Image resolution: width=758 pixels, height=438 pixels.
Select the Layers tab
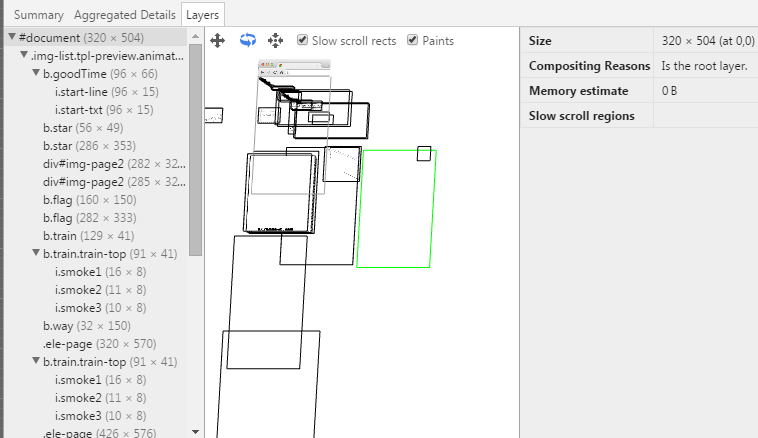[203, 15]
